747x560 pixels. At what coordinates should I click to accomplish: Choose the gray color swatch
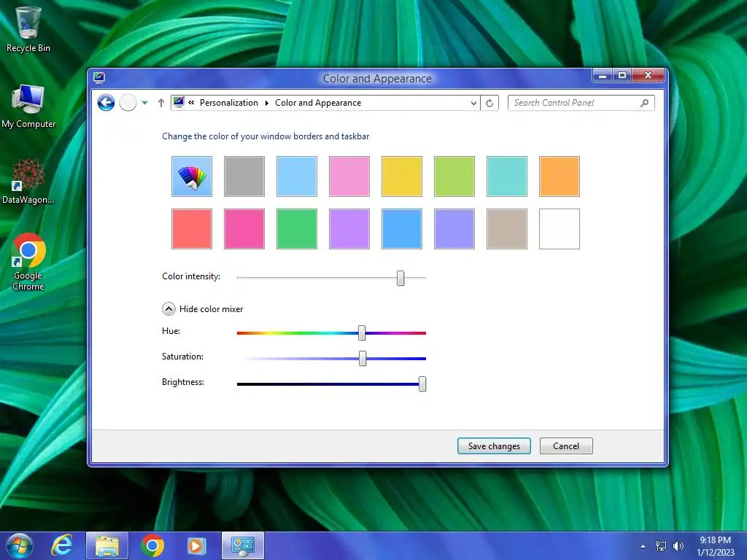click(x=244, y=176)
